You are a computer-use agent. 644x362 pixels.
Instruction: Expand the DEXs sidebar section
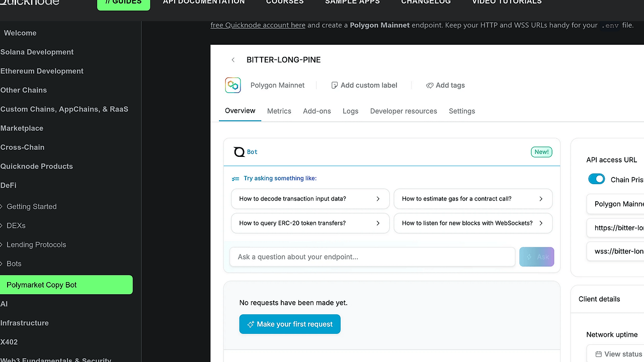[2, 226]
